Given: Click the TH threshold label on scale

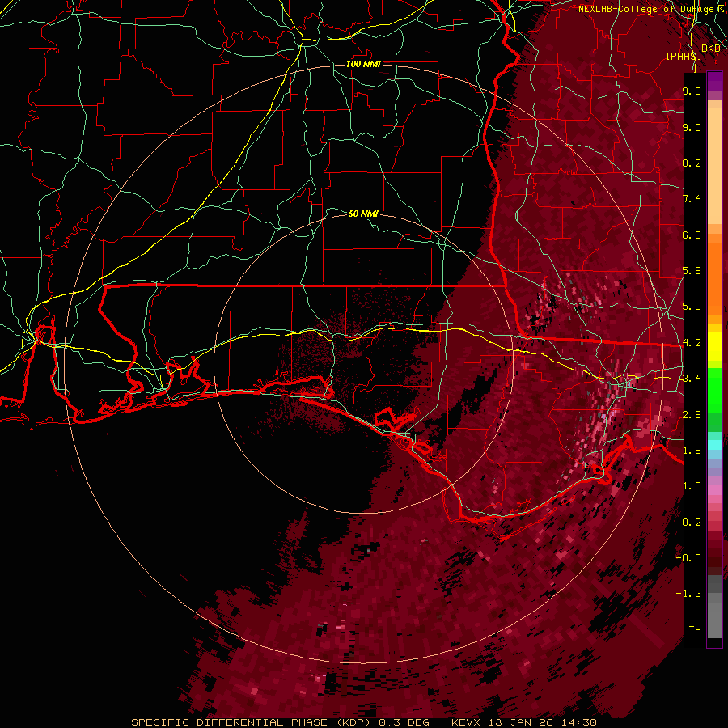Looking at the screenshot, I should pos(695,630).
